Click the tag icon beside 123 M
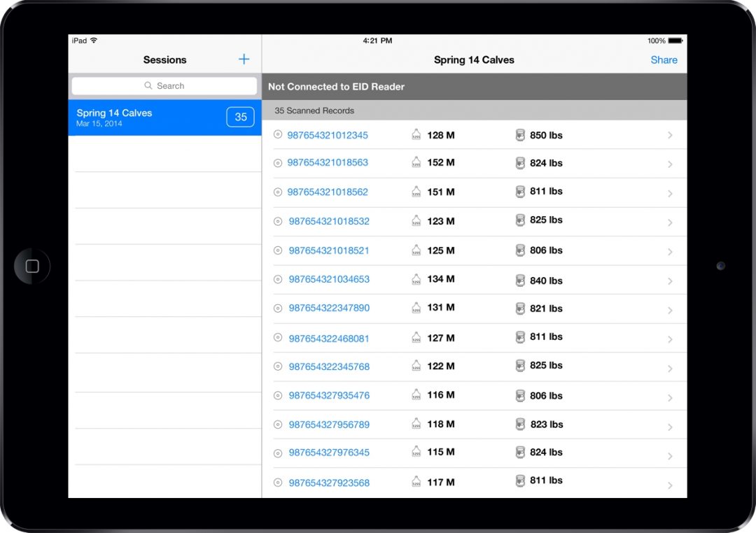Screen dimensions: 756x533 click(x=416, y=221)
